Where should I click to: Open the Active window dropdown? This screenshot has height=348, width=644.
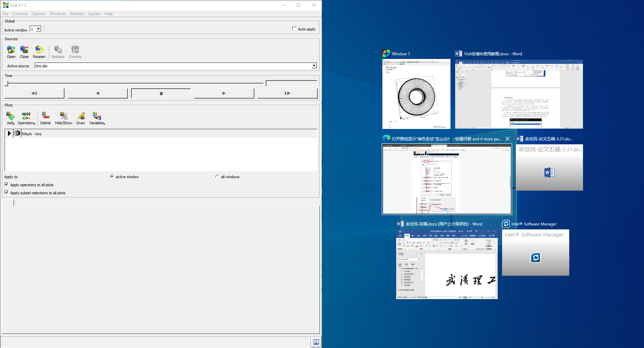coord(39,29)
